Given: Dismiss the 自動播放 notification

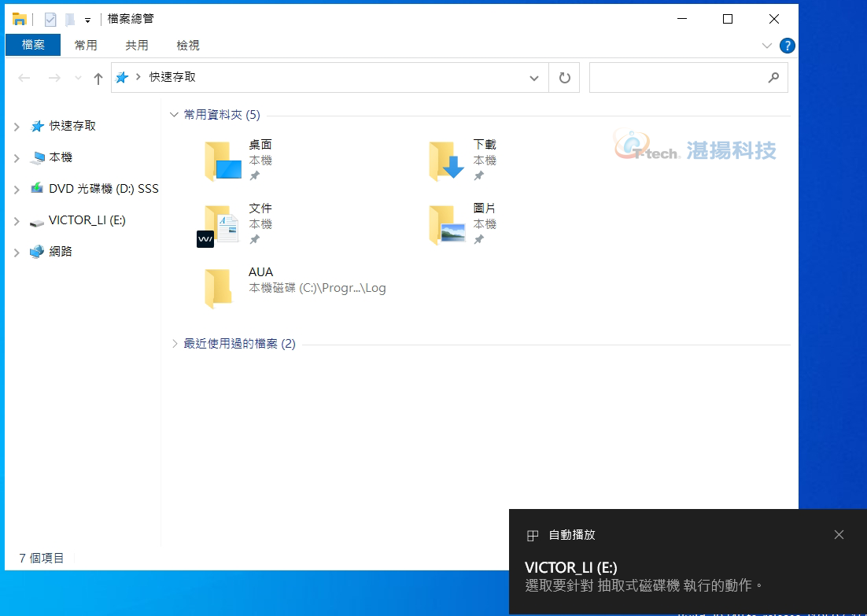Looking at the screenshot, I should tap(839, 535).
